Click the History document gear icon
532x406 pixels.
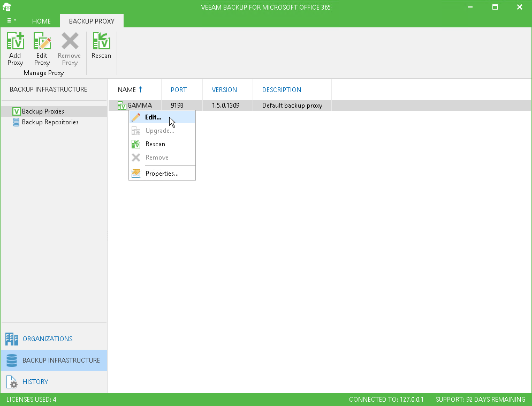tap(12, 382)
